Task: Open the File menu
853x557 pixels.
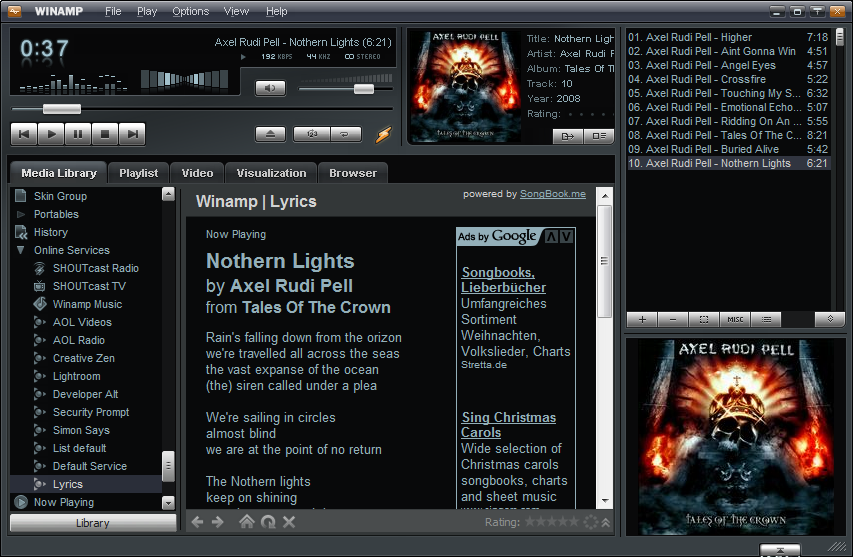Action: pos(113,11)
